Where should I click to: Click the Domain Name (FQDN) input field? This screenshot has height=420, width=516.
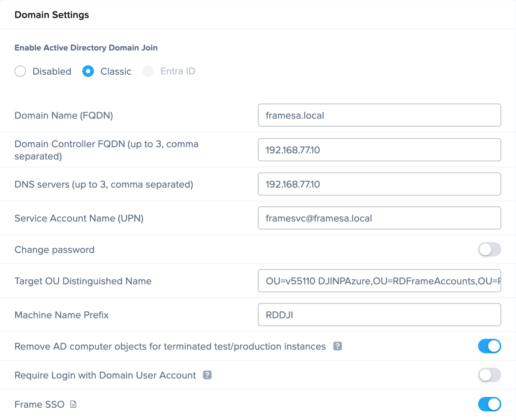(379, 115)
